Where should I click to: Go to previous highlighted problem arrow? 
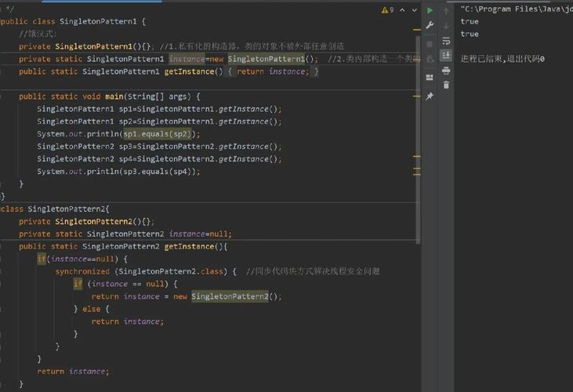[x=402, y=10]
